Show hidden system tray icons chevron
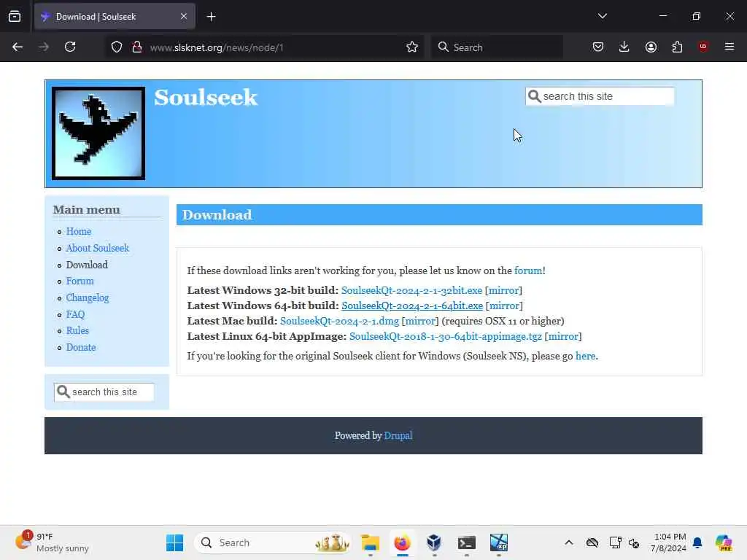The width and height of the screenshot is (747, 560). point(569,542)
